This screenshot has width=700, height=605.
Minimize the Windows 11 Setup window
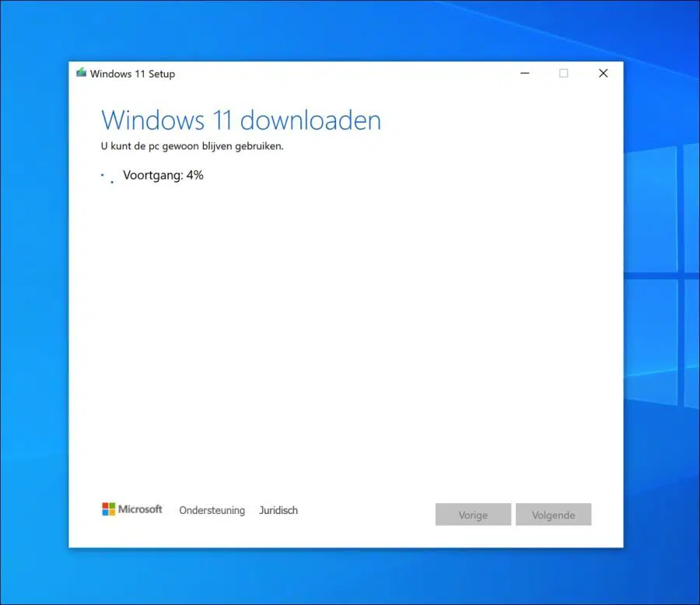(x=525, y=73)
